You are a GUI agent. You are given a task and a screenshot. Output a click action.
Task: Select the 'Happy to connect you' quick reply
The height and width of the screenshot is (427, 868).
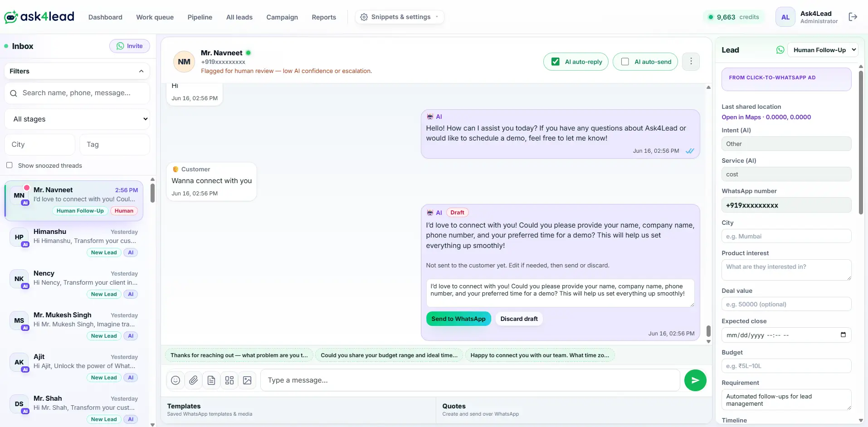pyautogui.click(x=540, y=355)
